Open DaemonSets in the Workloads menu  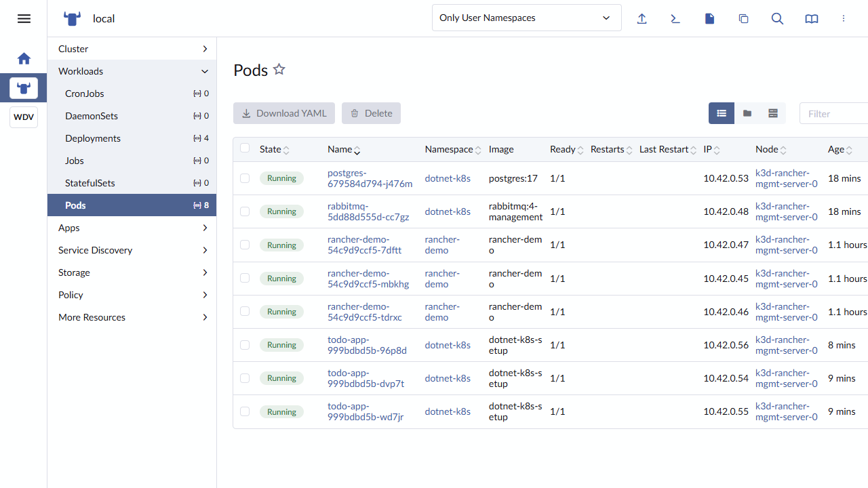(x=132, y=116)
